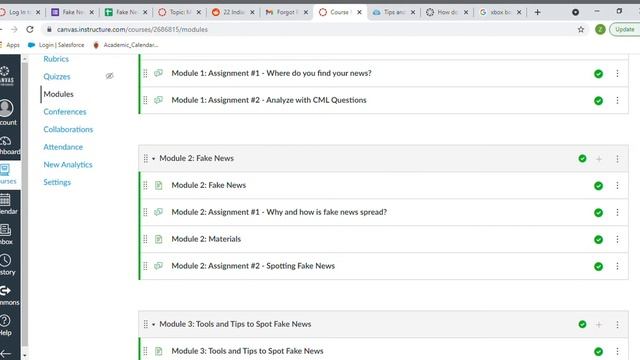Image resolution: width=640 pixels, height=360 pixels.
Task: Click the course navigation vertical scrollbar
Action: coord(25,204)
